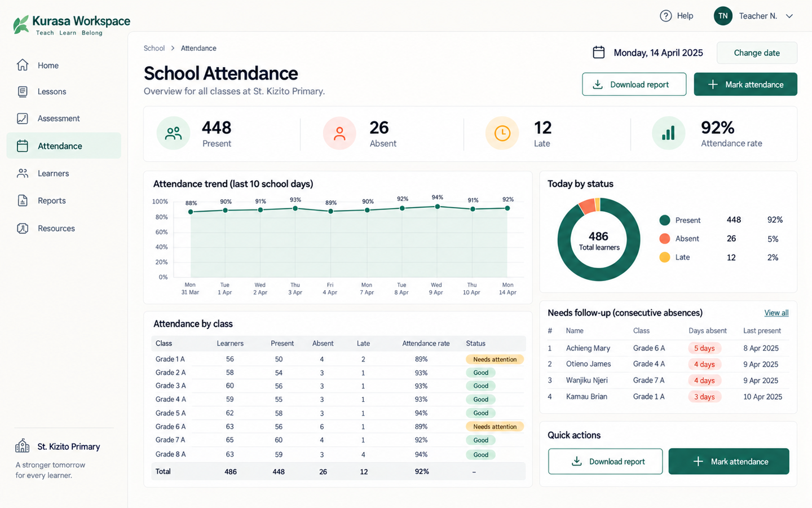
Task: Click the Grade 4 A class name
Action: point(170,399)
